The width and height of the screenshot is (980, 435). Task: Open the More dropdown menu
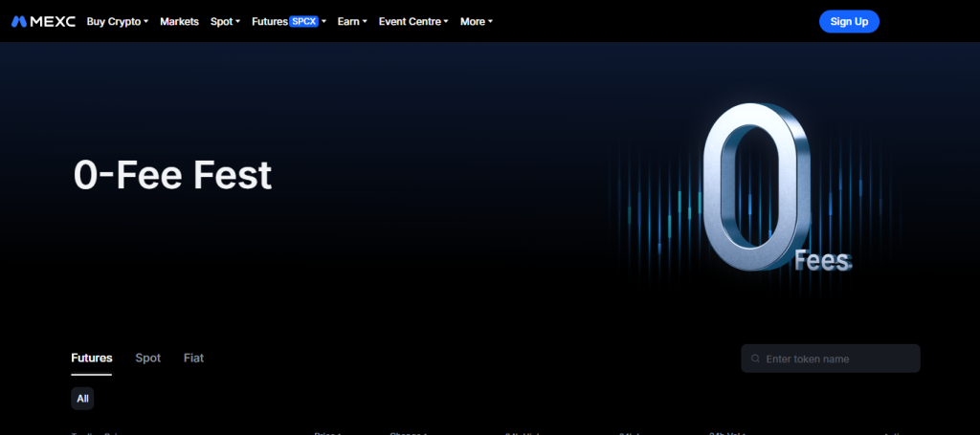477,21
